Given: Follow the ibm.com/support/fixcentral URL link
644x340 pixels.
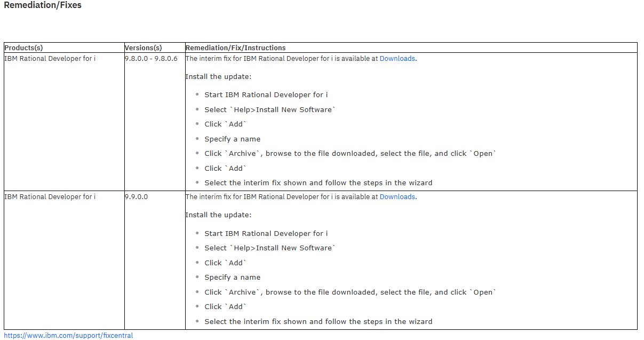Looking at the screenshot, I should pos(68,336).
